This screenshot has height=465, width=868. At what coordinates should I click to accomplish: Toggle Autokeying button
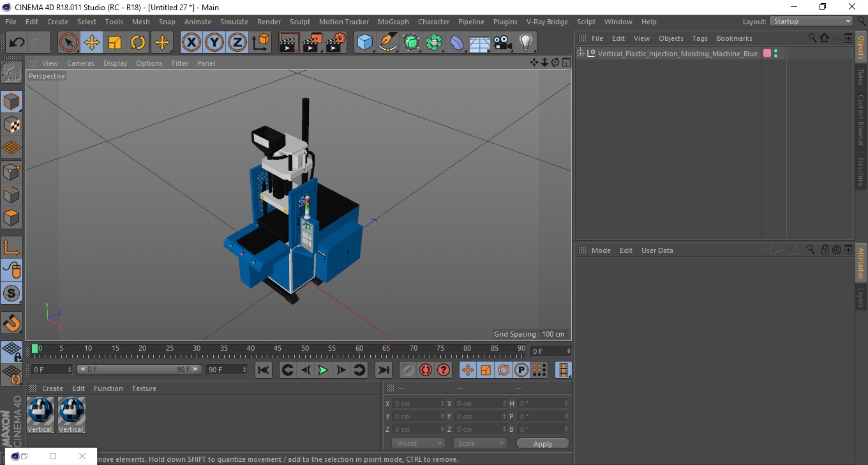click(x=426, y=370)
